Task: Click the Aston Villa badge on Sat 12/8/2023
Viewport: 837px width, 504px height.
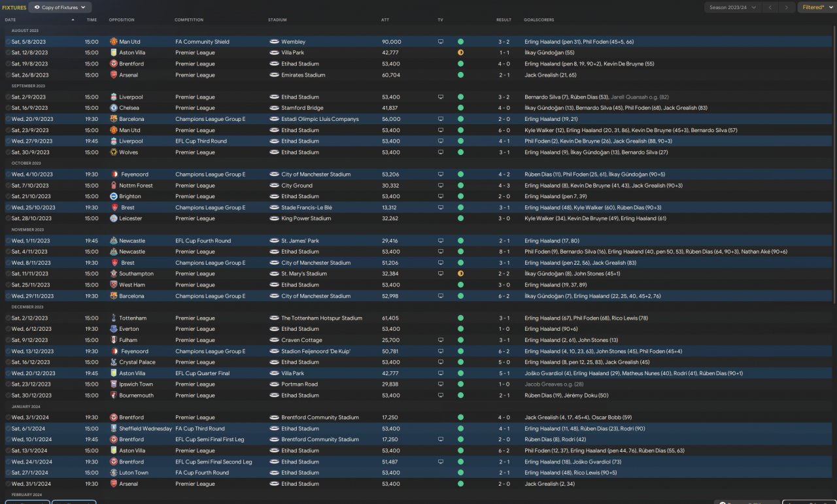Action: [114, 53]
